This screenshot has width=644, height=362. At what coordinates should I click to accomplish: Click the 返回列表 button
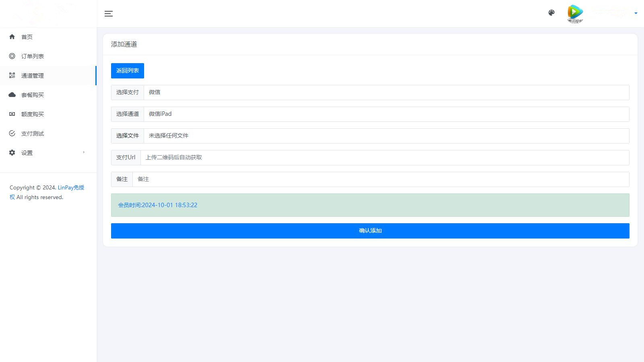pyautogui.click(x=128, y=71)
